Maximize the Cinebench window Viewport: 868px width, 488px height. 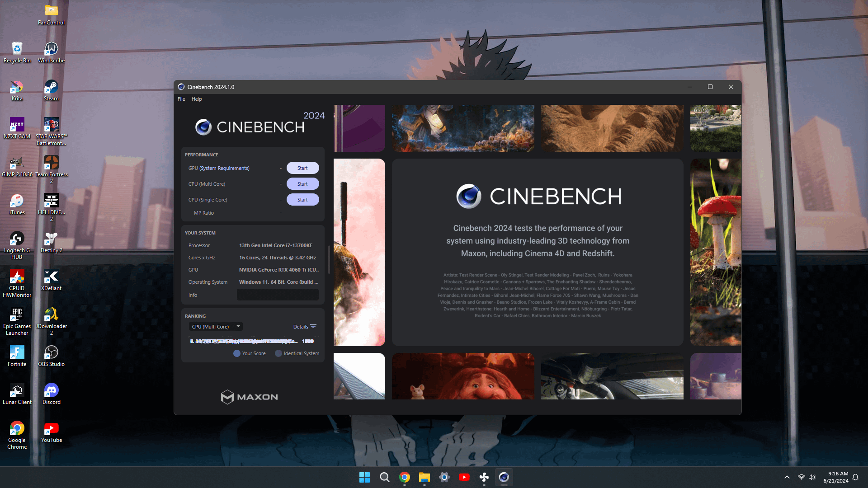click(710, 87)
